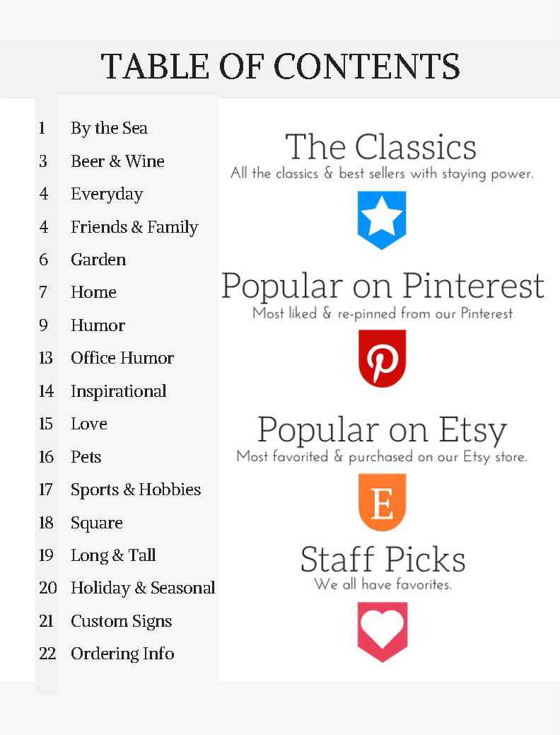Click the red Pinterest badge icon
This screenshot has height=735, width=560.
pos(382,357)
